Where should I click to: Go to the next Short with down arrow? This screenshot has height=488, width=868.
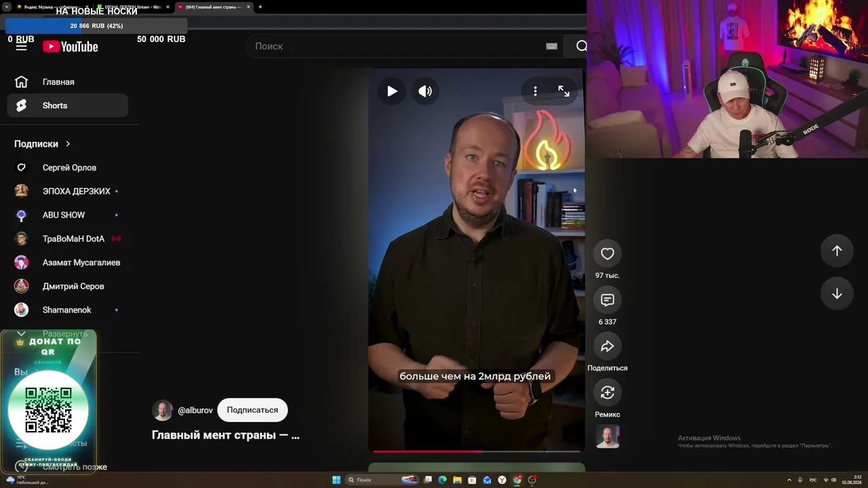(x=837, y=293)
